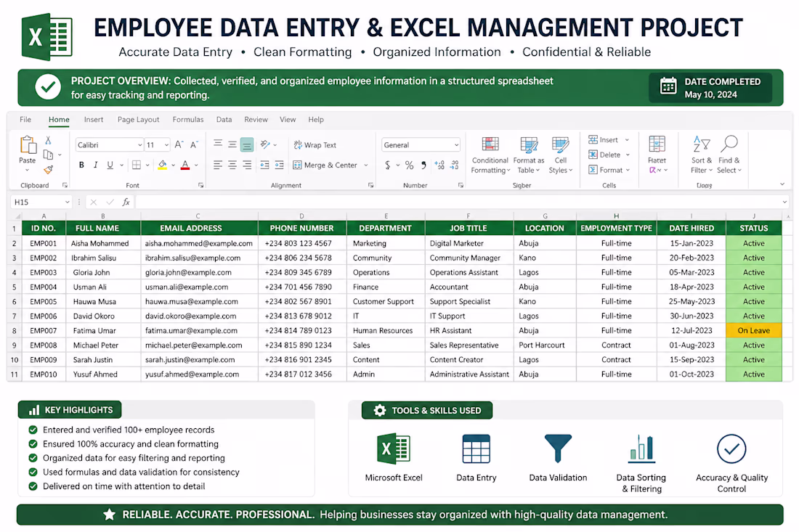Apply the red Font Color
This screenshot has height=532, width=799.
pyautogui.click(x=185, y=165)
